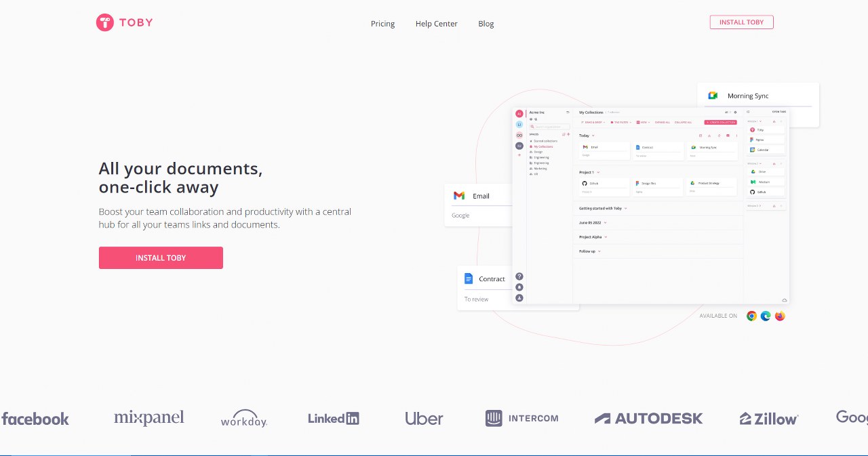
Task: Open the notifications bell in app sidebar
Action: pos(519,287)
